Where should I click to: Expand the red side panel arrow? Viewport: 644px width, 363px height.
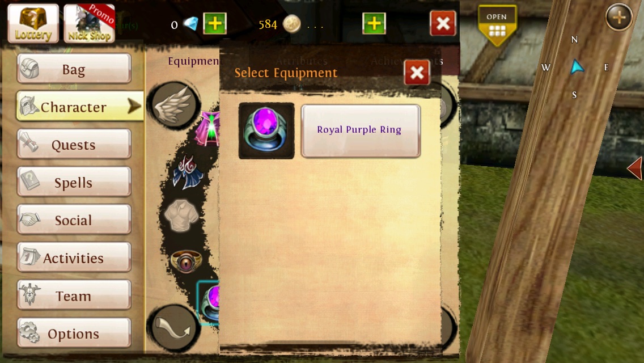tap(635, 168)
